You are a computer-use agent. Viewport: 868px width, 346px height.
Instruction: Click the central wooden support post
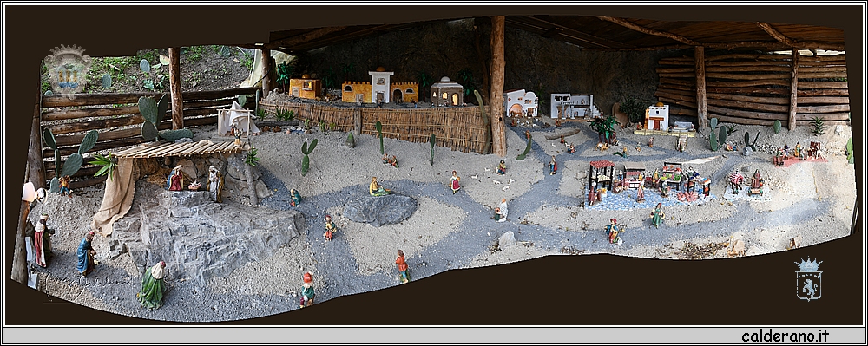pos(497,86)
